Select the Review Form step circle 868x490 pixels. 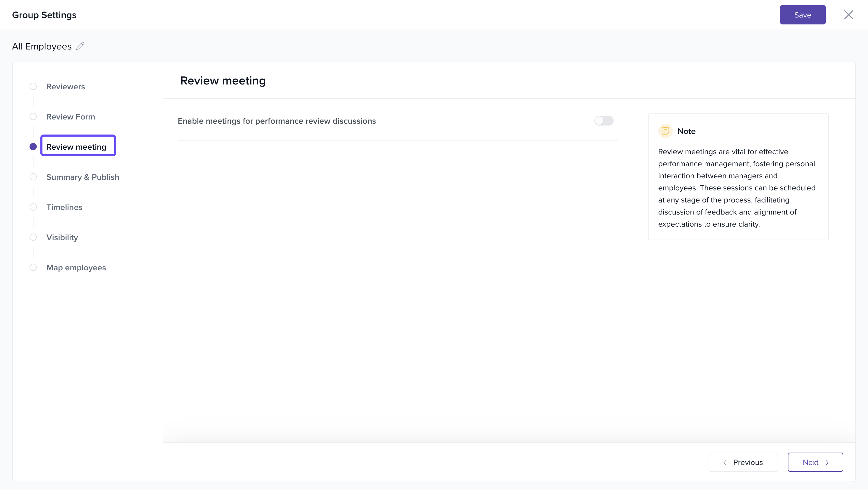click(33, 117)
